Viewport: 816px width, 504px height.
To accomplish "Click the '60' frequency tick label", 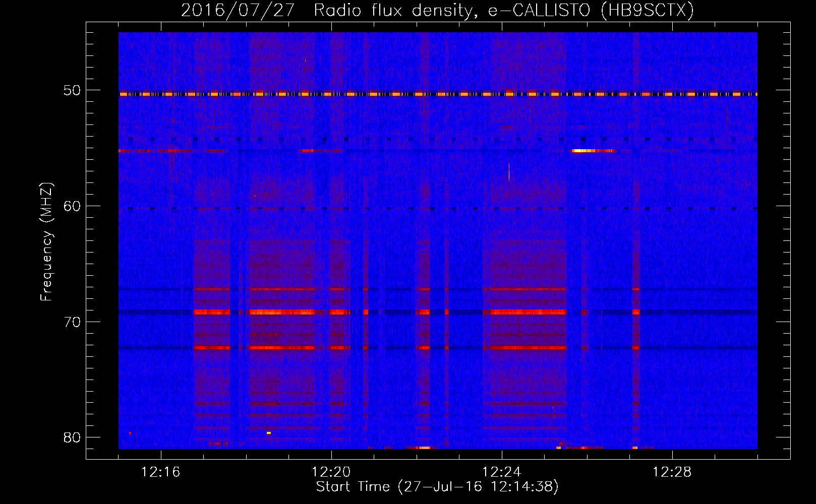I will pos(72,206).
